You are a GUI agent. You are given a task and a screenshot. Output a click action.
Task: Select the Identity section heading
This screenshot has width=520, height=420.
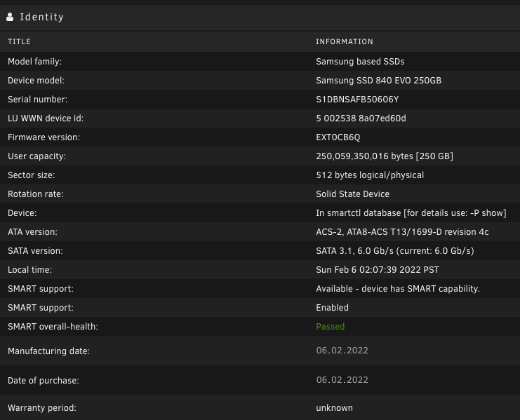(42, 17)
